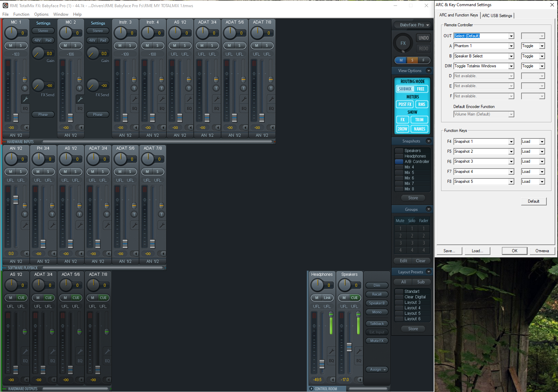Collapse the CONTROL ROOM section arrow
The height and width of the screenshot is (392, 558).
pos(311,389)
